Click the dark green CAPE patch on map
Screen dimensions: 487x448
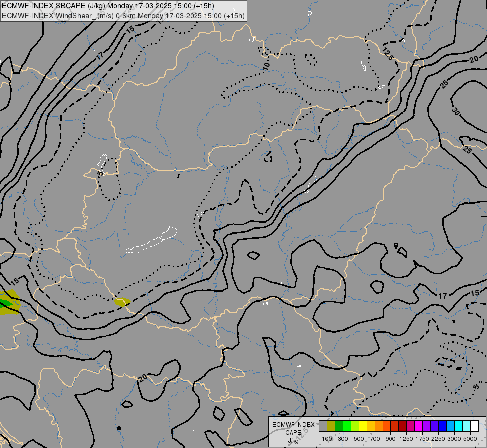click(5, 302)
